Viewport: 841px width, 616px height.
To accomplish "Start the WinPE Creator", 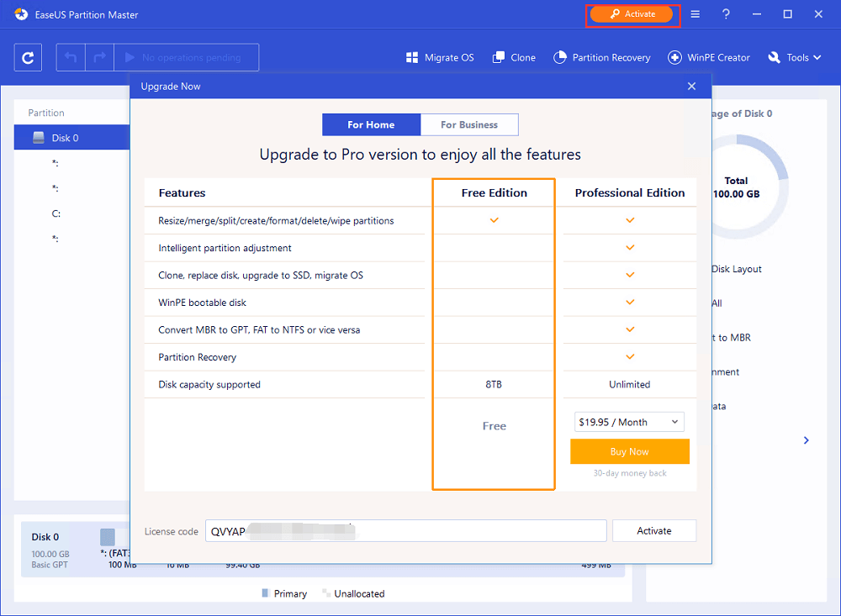I will [709, 57].
